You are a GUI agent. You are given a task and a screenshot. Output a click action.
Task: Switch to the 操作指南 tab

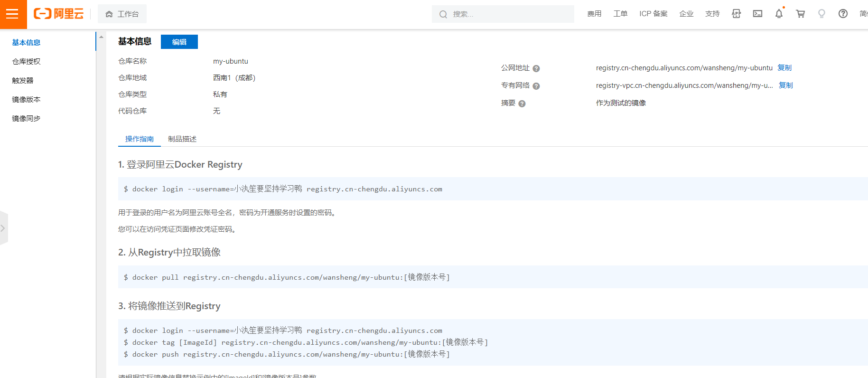[140, 139]
